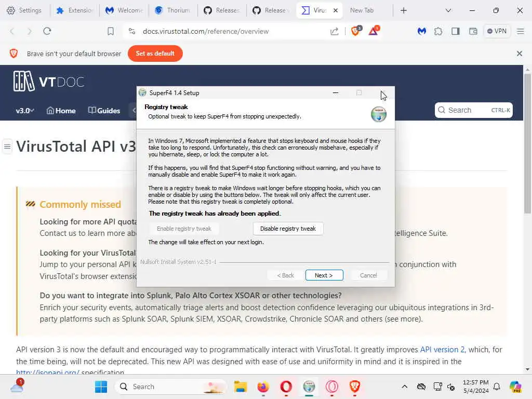Open Copilot preview icon in taskbar
This screenshot has height=399, width=532.
pos(515,387)
